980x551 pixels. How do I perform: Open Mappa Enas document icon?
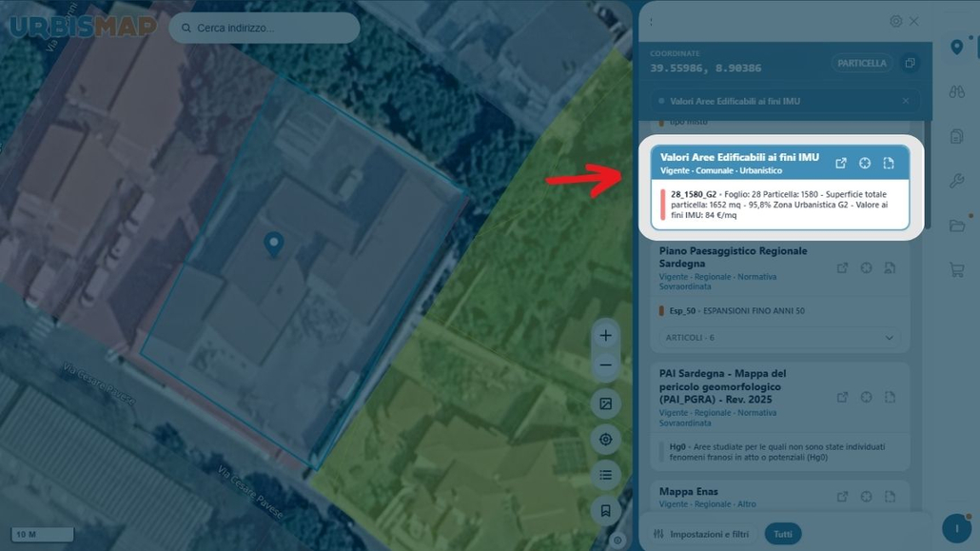(890, 497)
